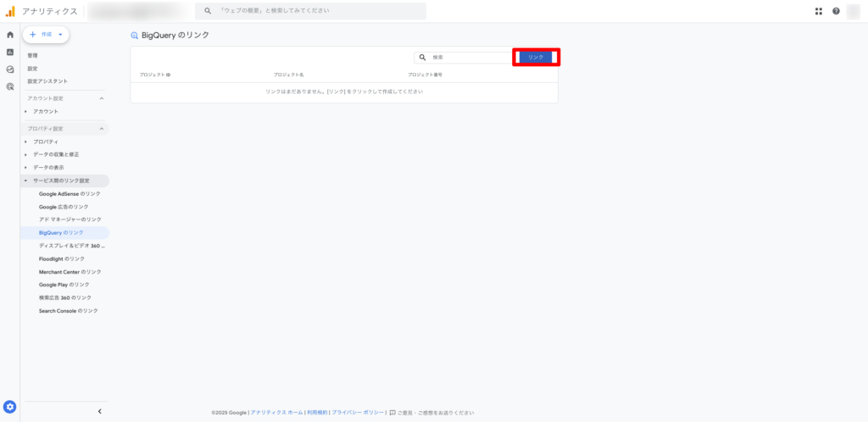The height and width of the screenshot is (422, 868).
Task: Click the blue Admin gear icon
Action: pyautogui.click(x=10, y=407)
